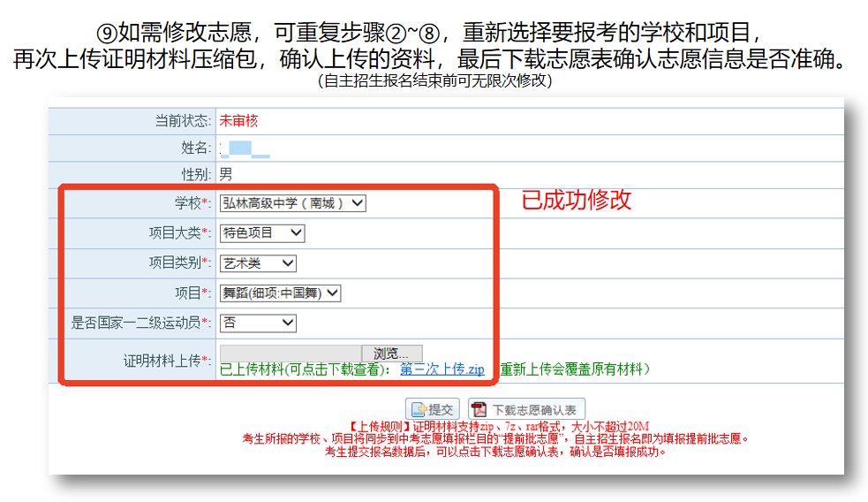Click the document icon on 提交 button

419,409
